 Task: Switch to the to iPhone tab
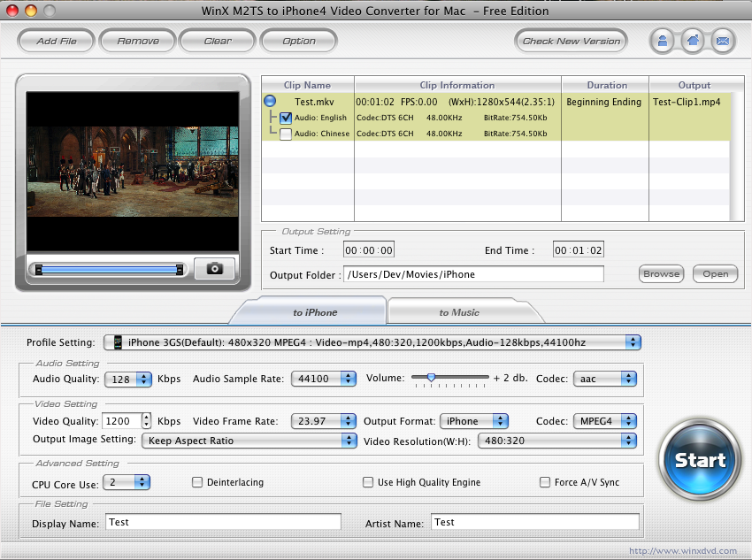click(315, 312)
